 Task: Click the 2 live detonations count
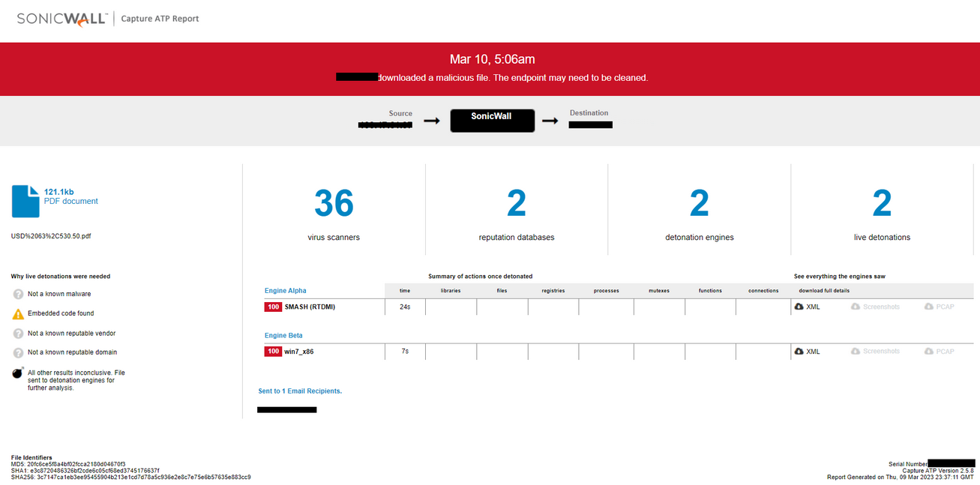click(882, 203)
